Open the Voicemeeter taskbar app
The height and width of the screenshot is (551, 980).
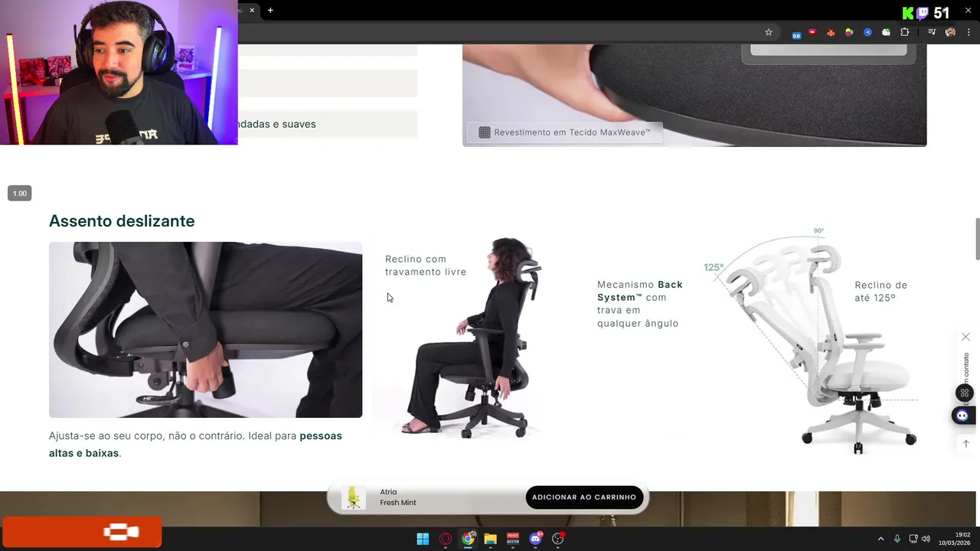pos(513,539)
